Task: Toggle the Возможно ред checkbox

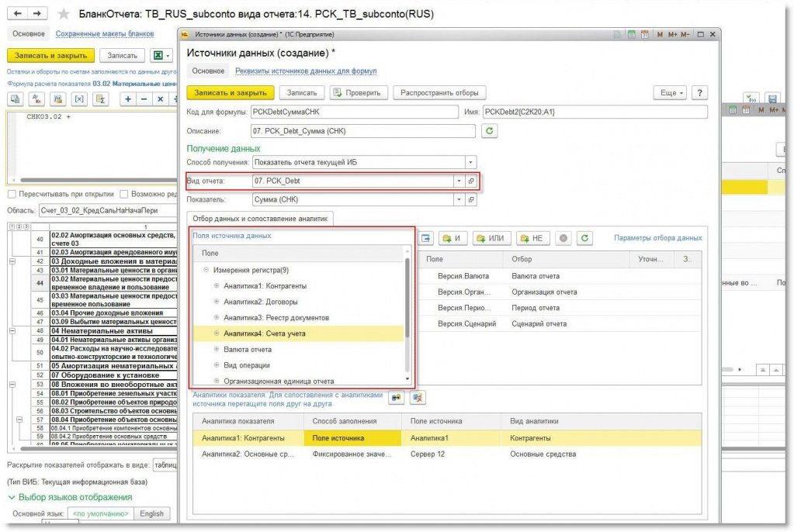Action: pos(123,194)
